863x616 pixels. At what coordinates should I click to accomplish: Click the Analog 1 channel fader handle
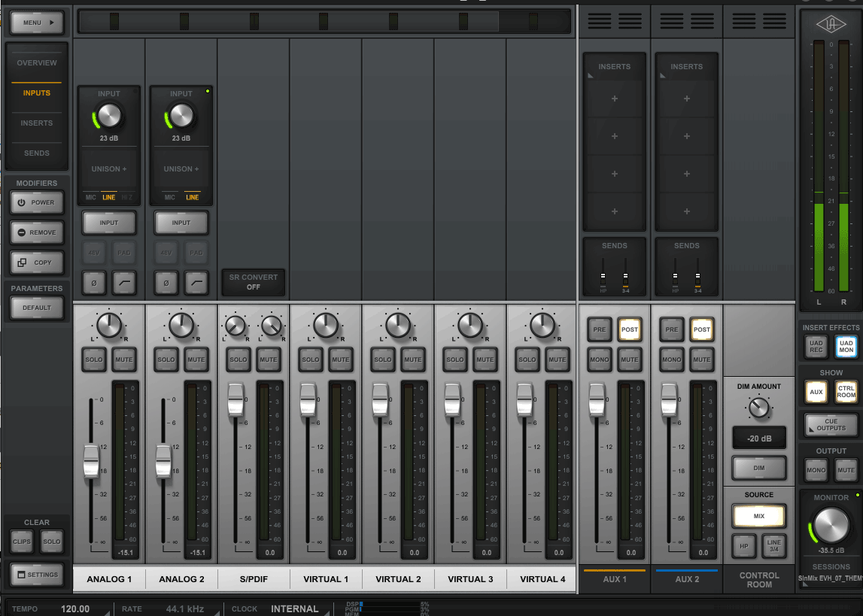pos(91,460)
